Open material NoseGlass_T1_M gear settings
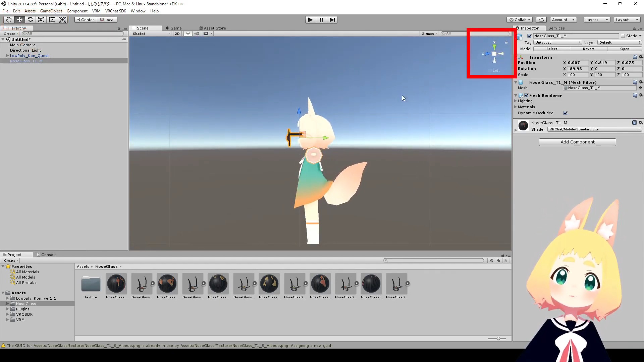The height and width of the screenshot is (362, 644). click(641, 123)
